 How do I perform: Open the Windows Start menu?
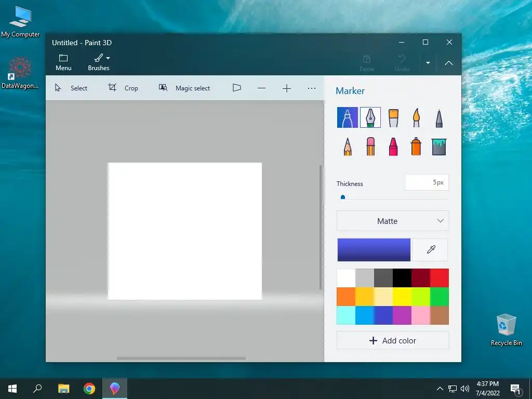coord(12,389)
